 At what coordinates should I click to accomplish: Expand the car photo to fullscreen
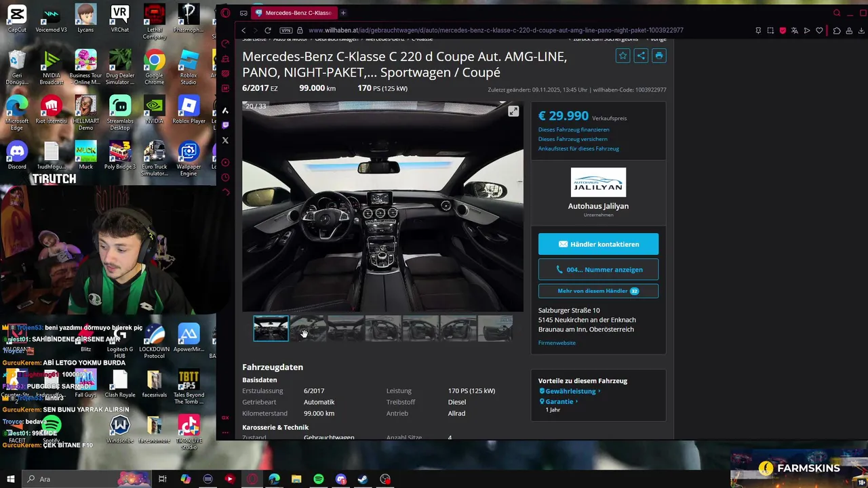point(513,111)
